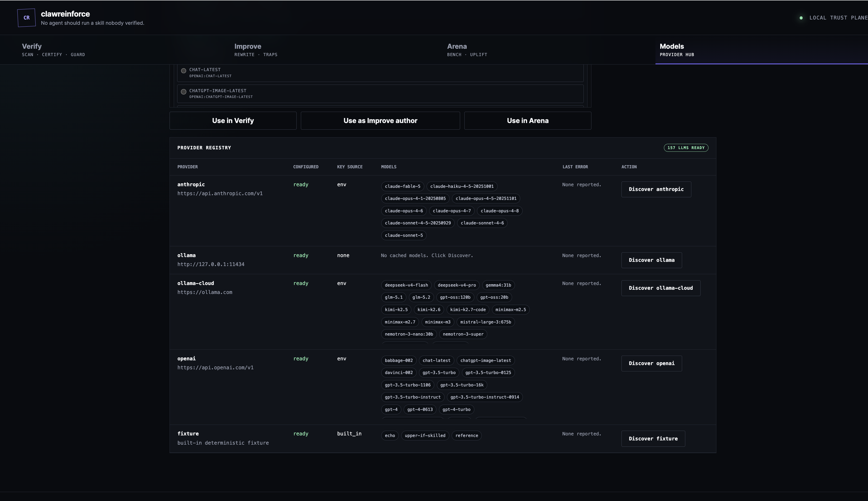Click the http://127.0.0.1:11434 URL text
This screenshot has height=501, width=868.
211,265
